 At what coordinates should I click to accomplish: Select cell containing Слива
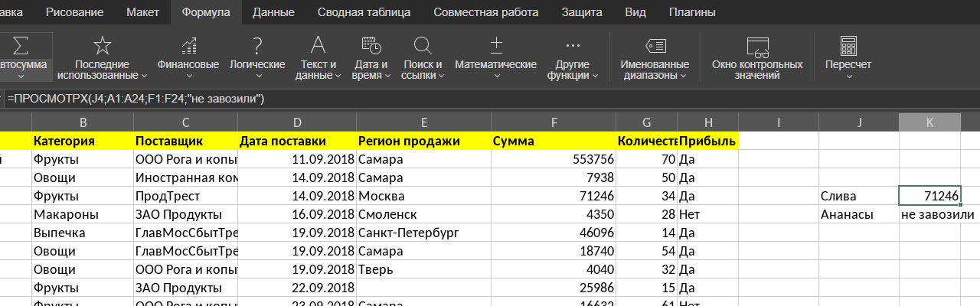pyautogui.click(x=859, y=196)
